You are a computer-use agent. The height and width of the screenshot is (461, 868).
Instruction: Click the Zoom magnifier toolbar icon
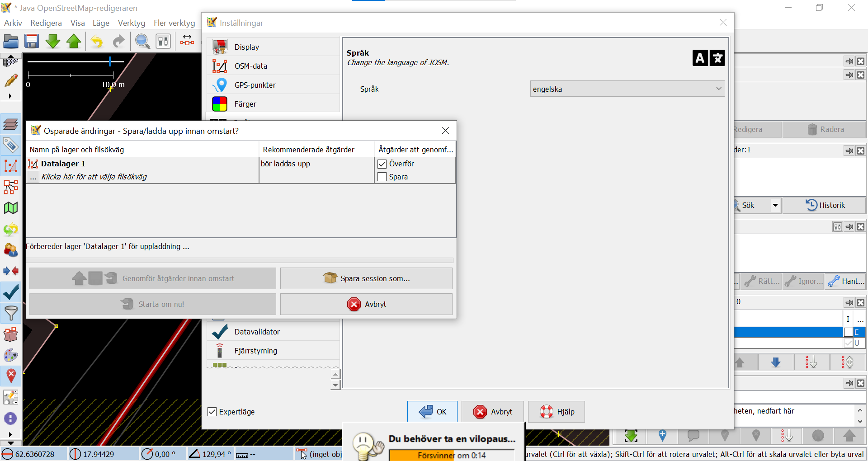[142, 42]
